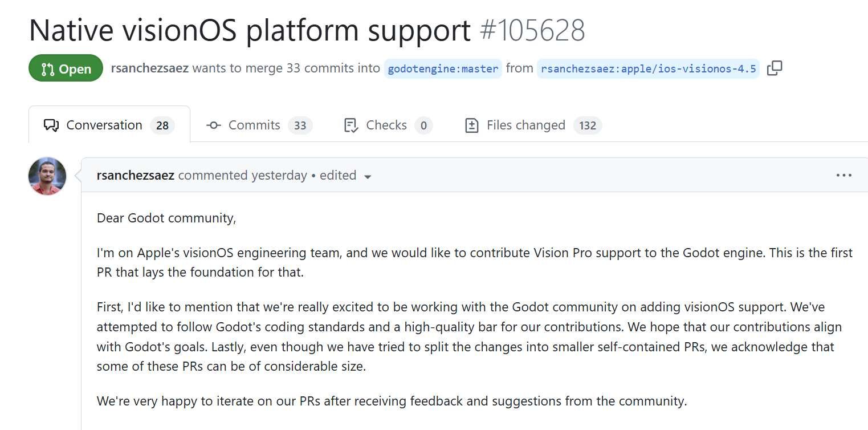Click the Commits git-commit icon
Viewport: 868px width, 430px height.
coord(213,125)
